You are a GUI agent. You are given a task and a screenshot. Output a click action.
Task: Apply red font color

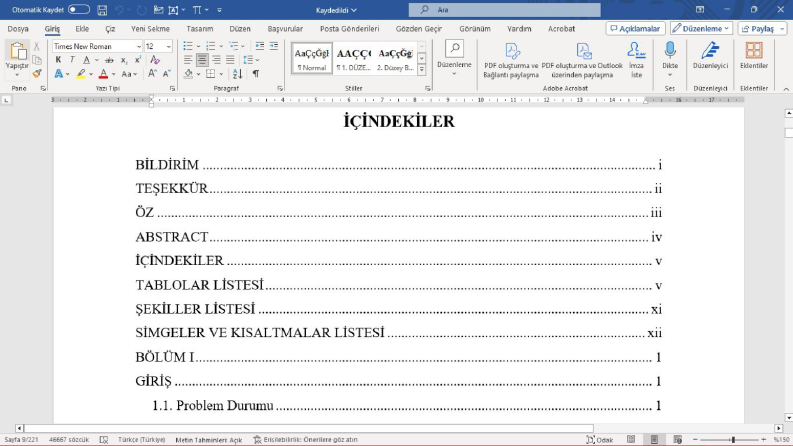(103, 74)
